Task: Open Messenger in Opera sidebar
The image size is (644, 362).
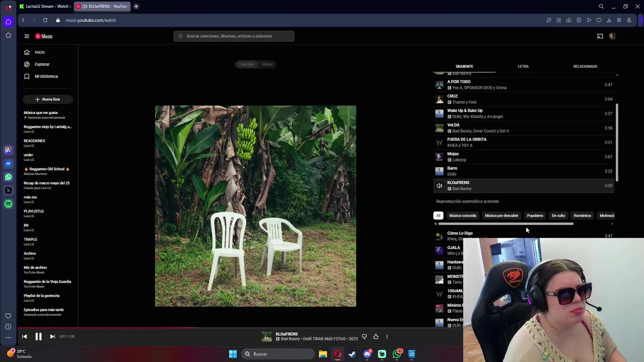Action: (8, 163)
